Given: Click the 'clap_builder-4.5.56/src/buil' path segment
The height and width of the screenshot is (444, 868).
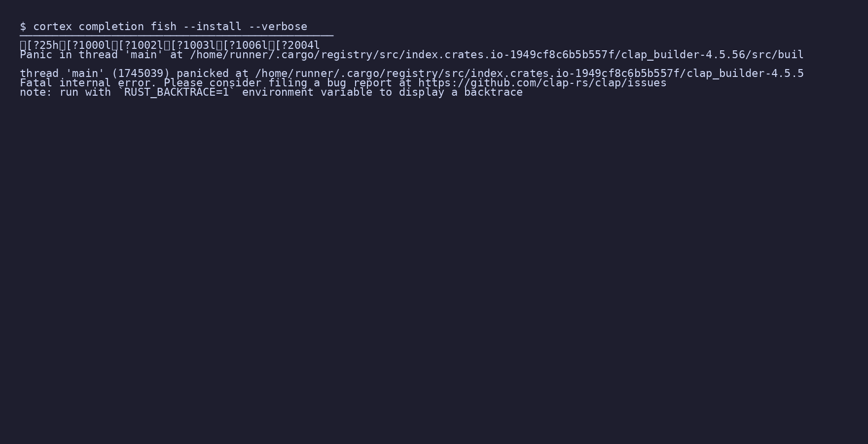Looking at the screenshot, I should click(x=712, y=55).
